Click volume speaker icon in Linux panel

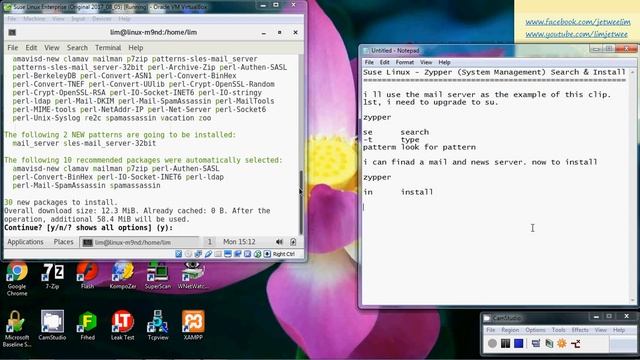[279, 242]
